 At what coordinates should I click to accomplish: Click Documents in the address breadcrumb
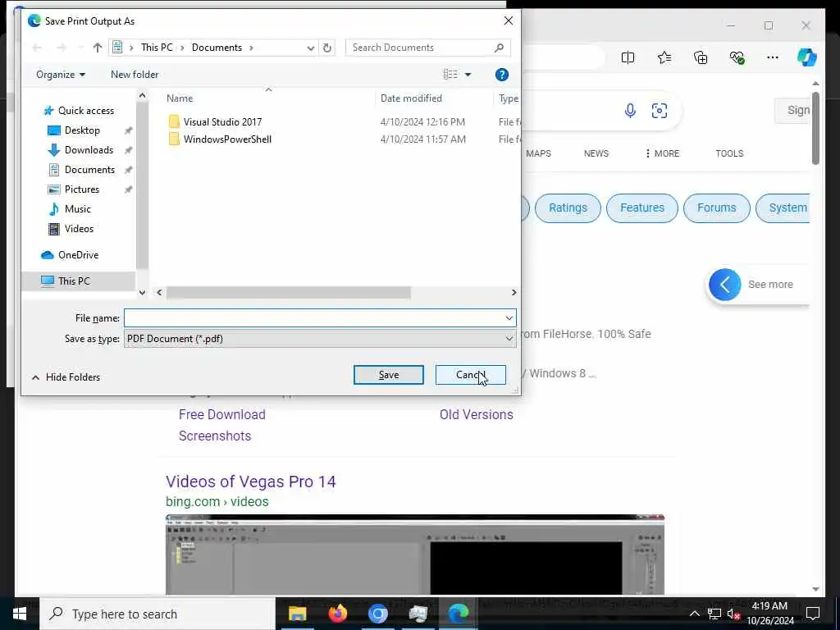(217, 48)
